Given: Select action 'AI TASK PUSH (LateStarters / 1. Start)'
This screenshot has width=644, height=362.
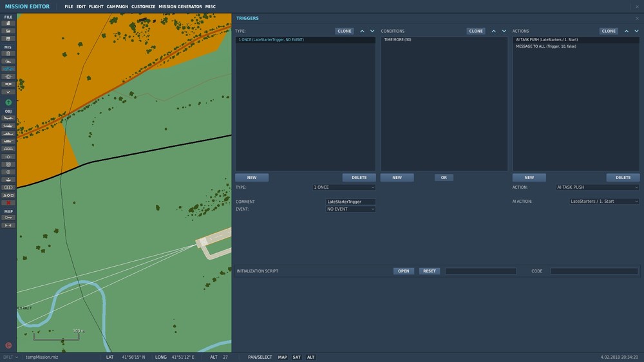Looking at the screenshot, I should pyautogui.click(x=576, y=40).
